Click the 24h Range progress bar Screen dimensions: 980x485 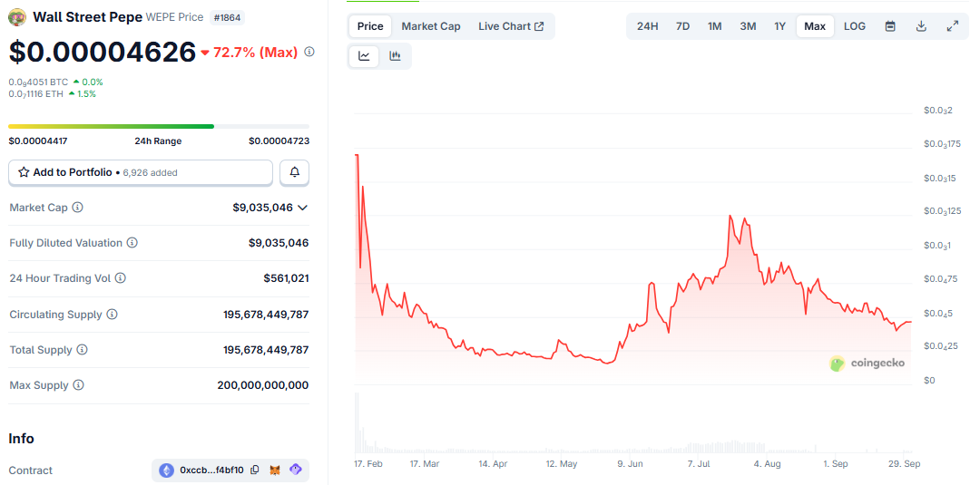[158, 126]
